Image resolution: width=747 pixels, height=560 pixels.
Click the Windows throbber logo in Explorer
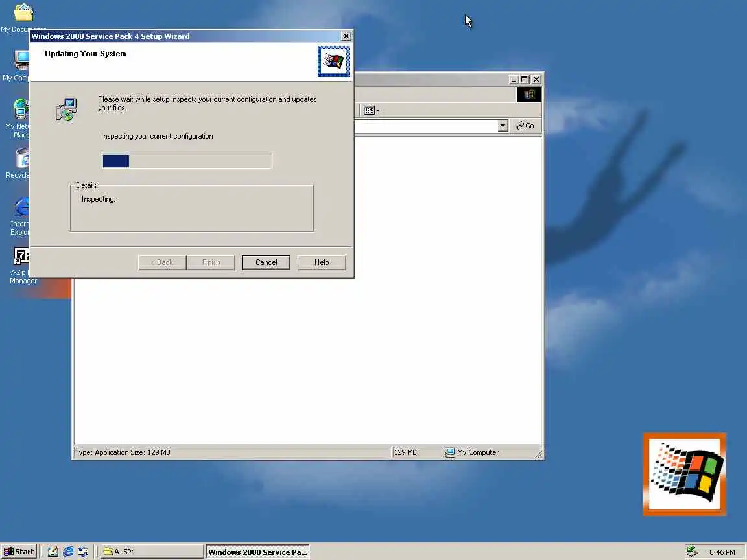pyautogui.click(x=529, y=95)
